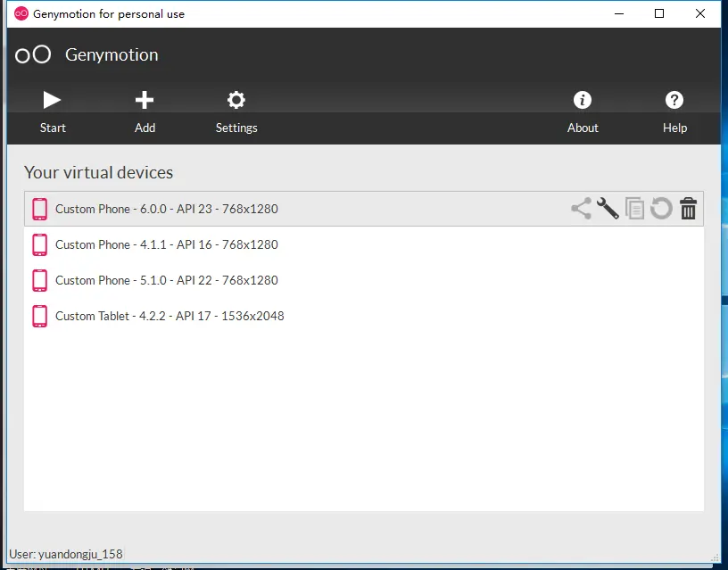The height and width of the screenshot is (570, 728).
Task: Click the Genymotion logo in header
Action: pyautogui.click(x=33, y=54)
